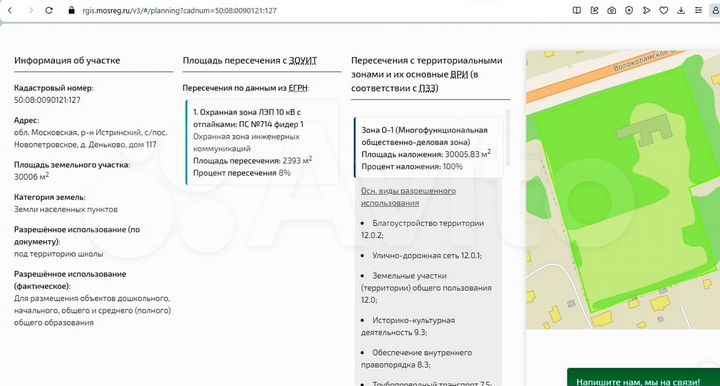
Task: Click the browser forward arrow
Action: coord(30,10)
